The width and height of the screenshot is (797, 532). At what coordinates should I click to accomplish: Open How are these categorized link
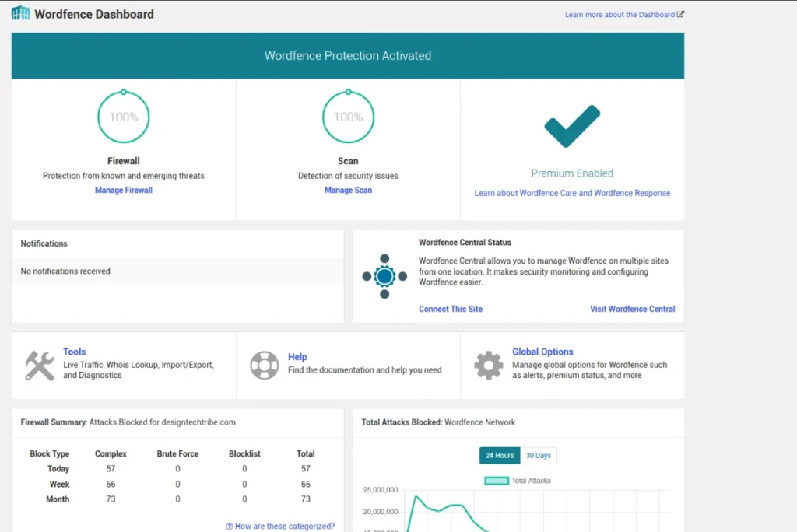tap(285, 527)
